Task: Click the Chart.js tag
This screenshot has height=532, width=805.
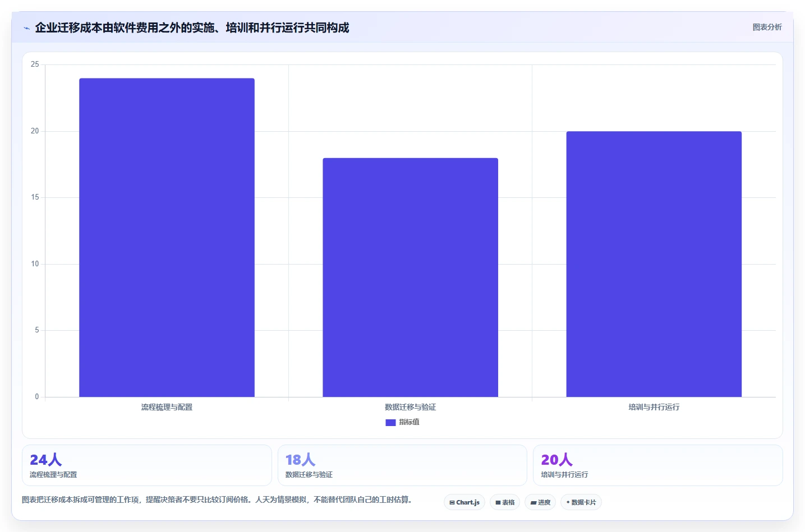Action: [464, 502]
